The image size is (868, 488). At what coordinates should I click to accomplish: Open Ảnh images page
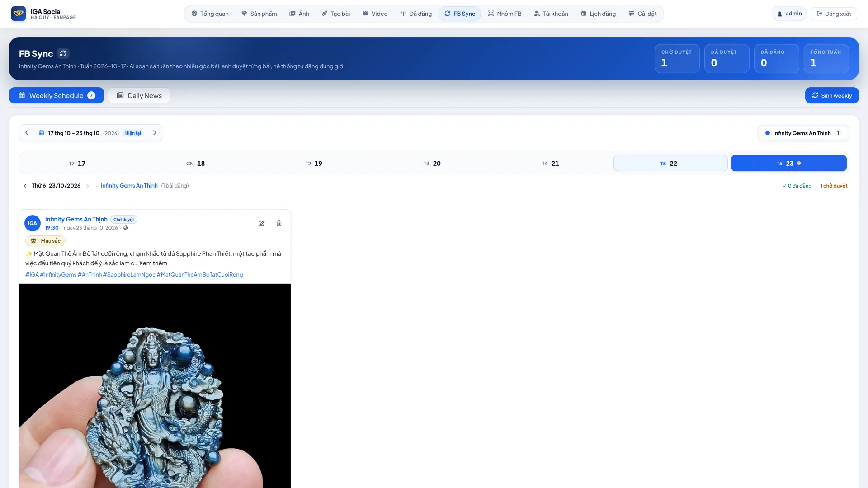click(x=299, y=14)
